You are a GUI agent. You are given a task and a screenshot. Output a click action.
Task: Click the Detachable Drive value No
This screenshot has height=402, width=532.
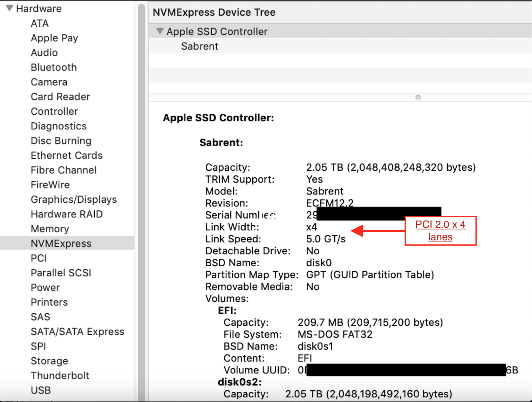(313, 251)
